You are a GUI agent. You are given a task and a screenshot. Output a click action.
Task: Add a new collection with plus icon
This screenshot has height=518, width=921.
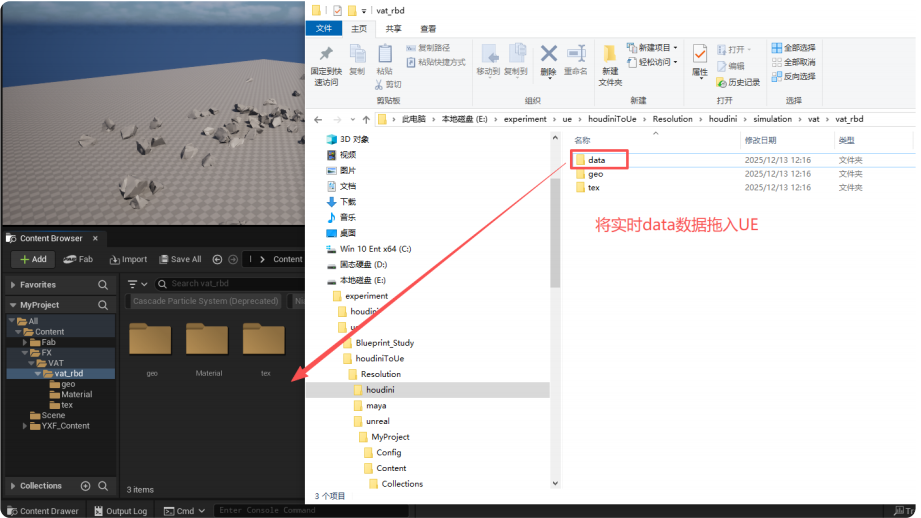click(87, 486)
